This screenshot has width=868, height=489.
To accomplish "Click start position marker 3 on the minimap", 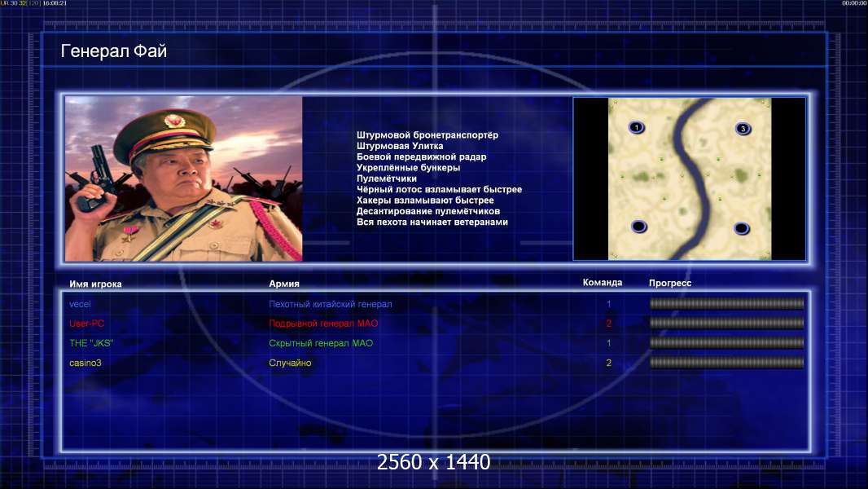I will (x=743, y=129).
